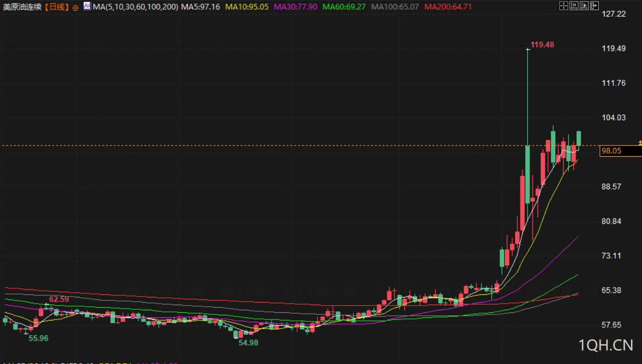Click the MA5:97.16 value
642x364 pixels.
[x=201, y=7]
